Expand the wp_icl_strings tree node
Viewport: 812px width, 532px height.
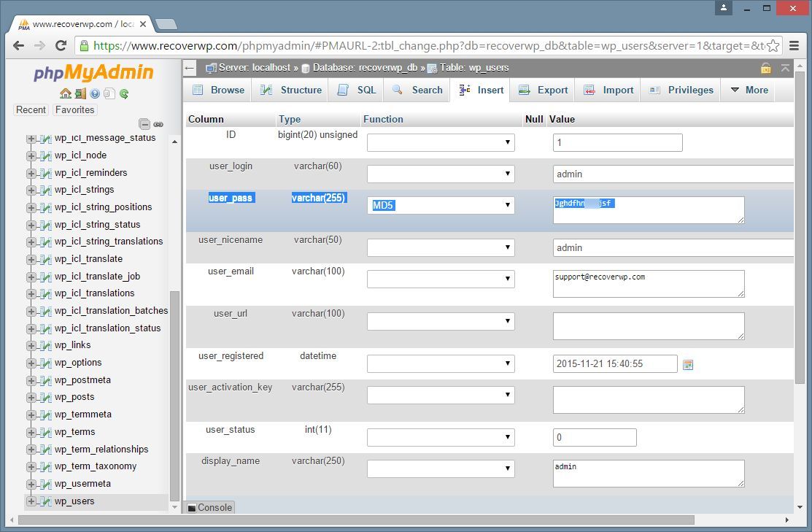coord(31,190)
